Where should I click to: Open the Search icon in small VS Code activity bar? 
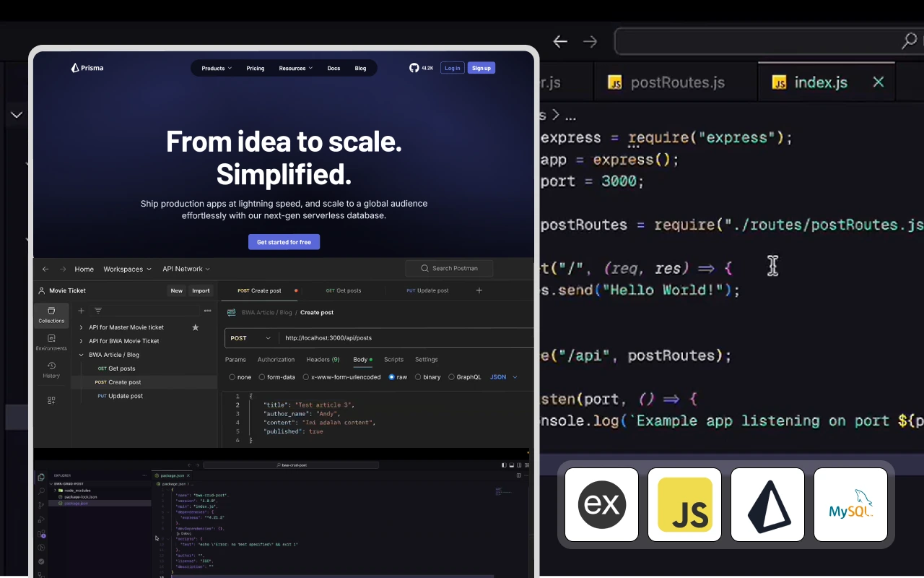(41, 491)
